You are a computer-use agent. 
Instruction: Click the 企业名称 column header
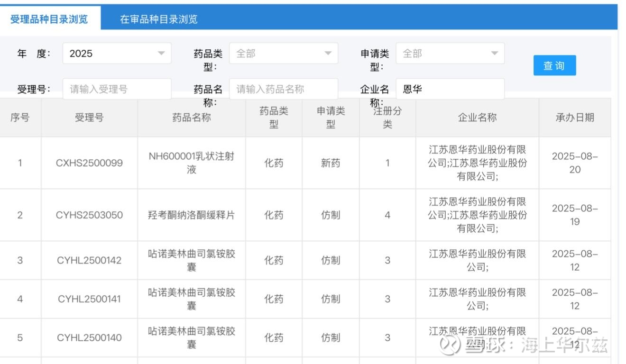click(x=477, y=118)
